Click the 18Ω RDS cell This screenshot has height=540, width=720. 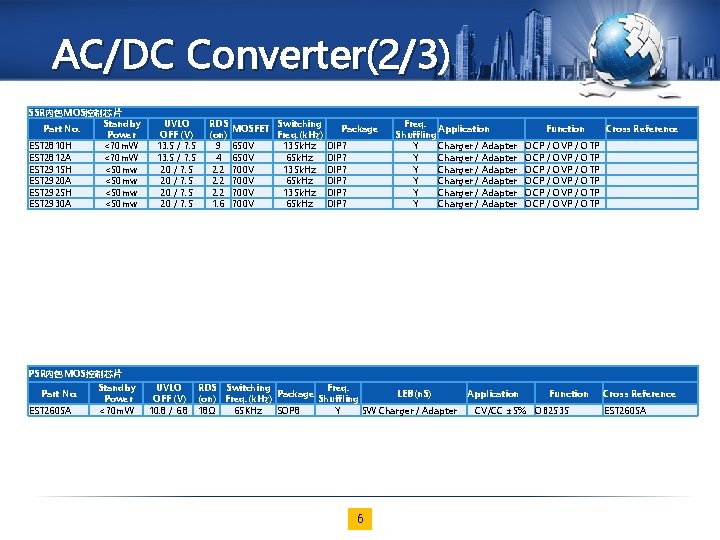[x=207, y=411]
